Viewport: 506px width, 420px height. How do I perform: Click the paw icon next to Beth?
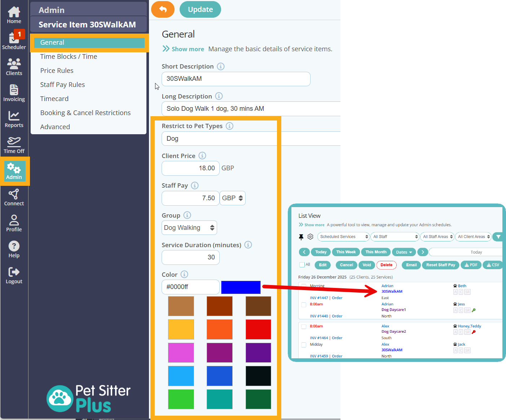click(455, 285)
